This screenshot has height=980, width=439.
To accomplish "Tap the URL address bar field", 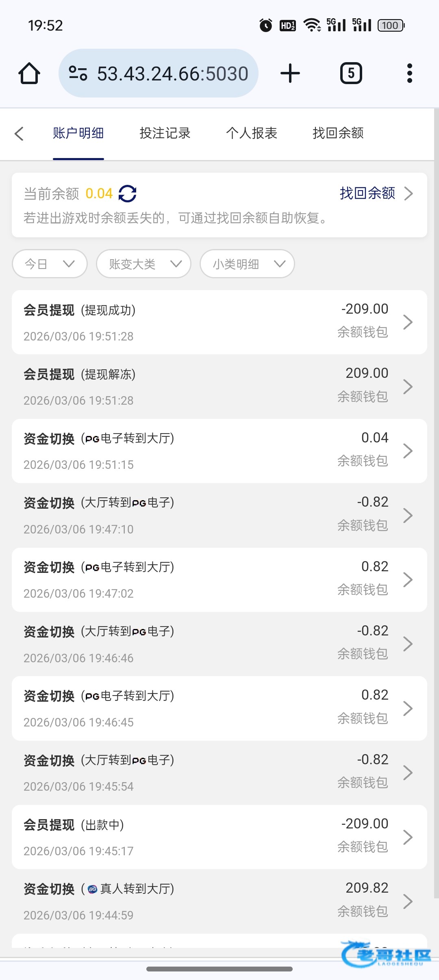I will pos(172,74).
